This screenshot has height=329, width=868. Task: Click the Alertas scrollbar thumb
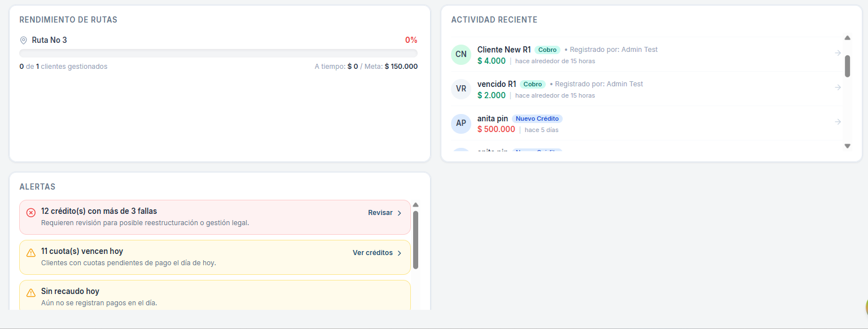coord(415,240)
